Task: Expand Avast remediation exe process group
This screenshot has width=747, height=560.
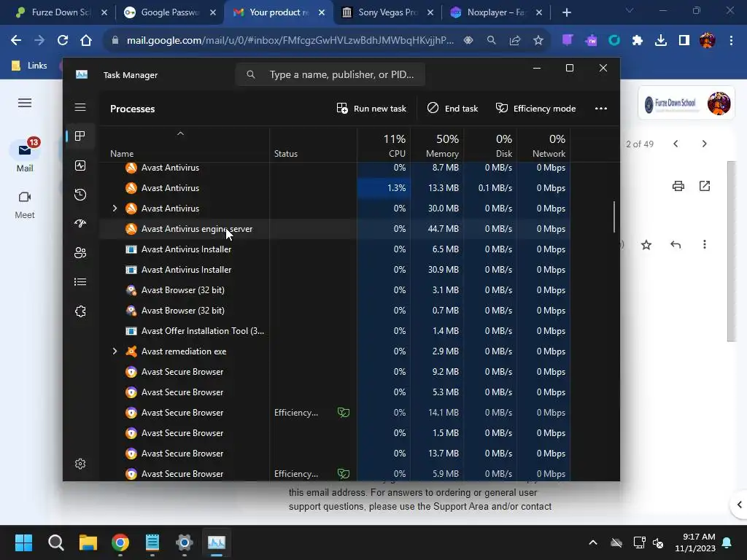Action: click(x=115, y=351)
